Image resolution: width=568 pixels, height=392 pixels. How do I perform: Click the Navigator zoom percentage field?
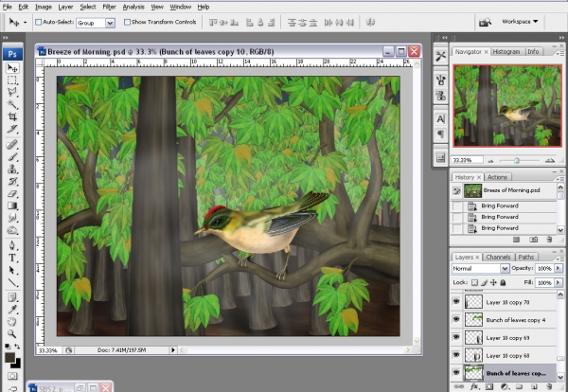point(467,160)
